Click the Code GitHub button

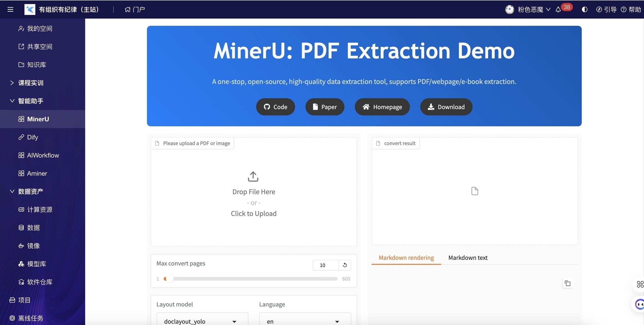[x=275, y=107]
